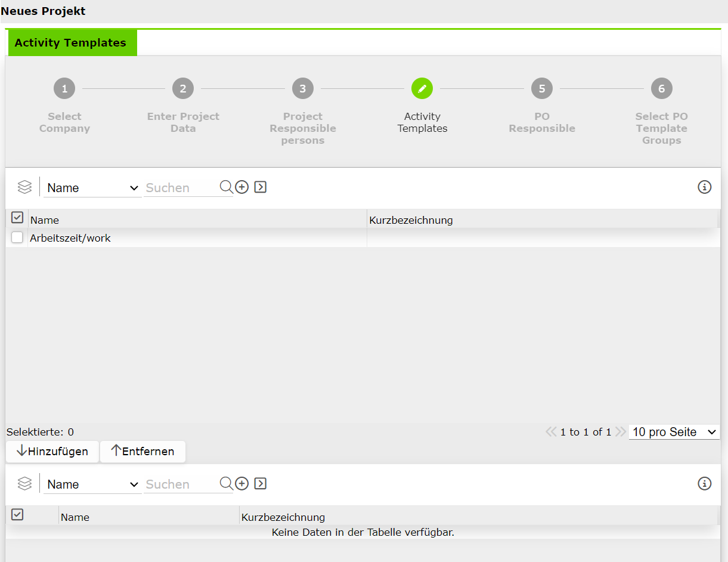Click the Select PO Template Groups label

tap(661, 128)
